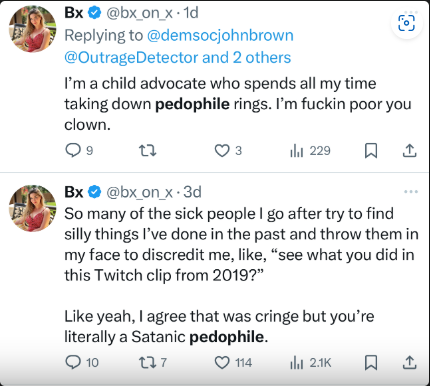
Task: Open @OutrageDetector profile link
Action: [x=131, y=58]
